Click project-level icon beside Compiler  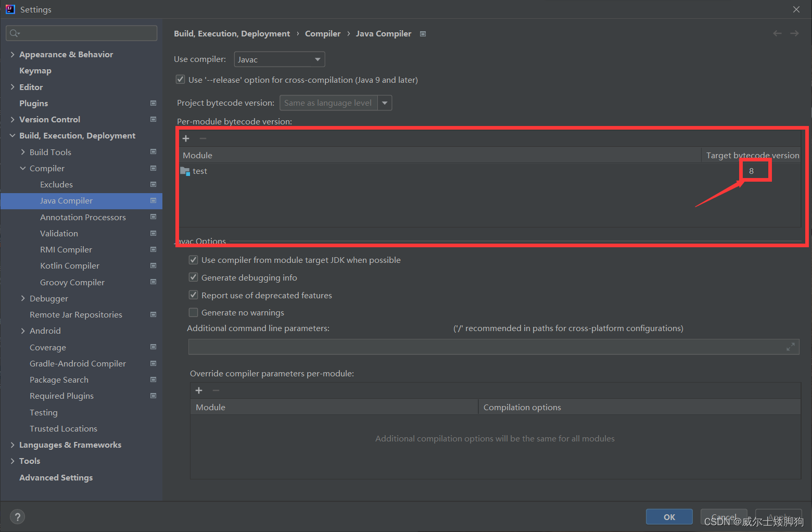click(x=153, y=168)
